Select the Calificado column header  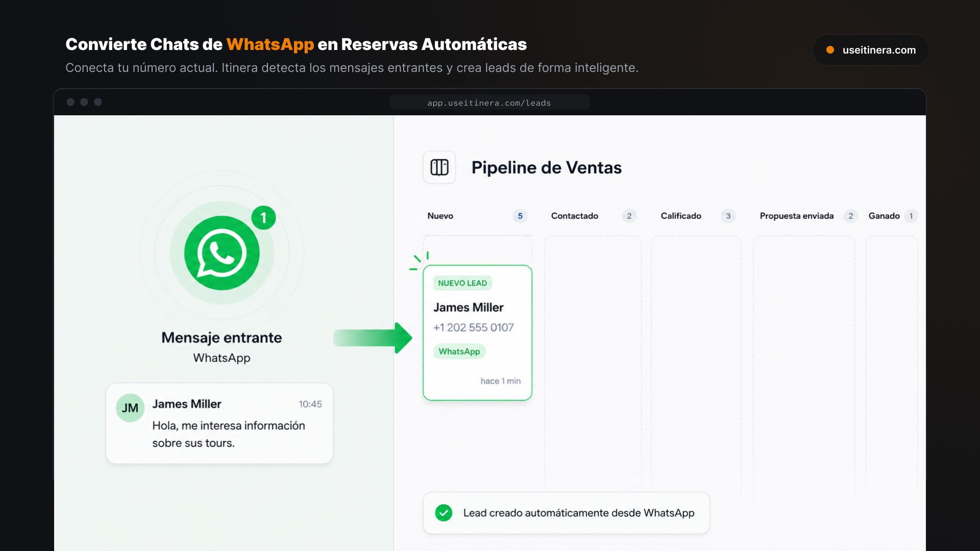click(x=681, y=216)
